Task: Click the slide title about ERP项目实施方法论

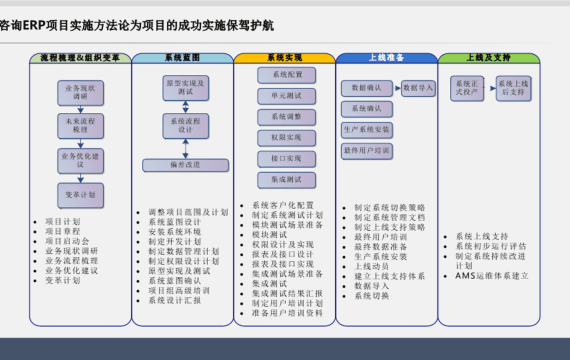Action: click(137, 26)
